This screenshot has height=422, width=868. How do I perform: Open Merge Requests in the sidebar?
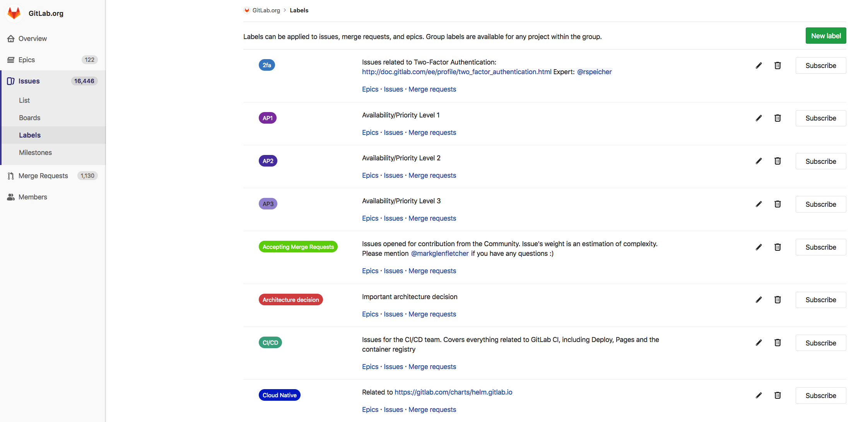click(43, 175)
